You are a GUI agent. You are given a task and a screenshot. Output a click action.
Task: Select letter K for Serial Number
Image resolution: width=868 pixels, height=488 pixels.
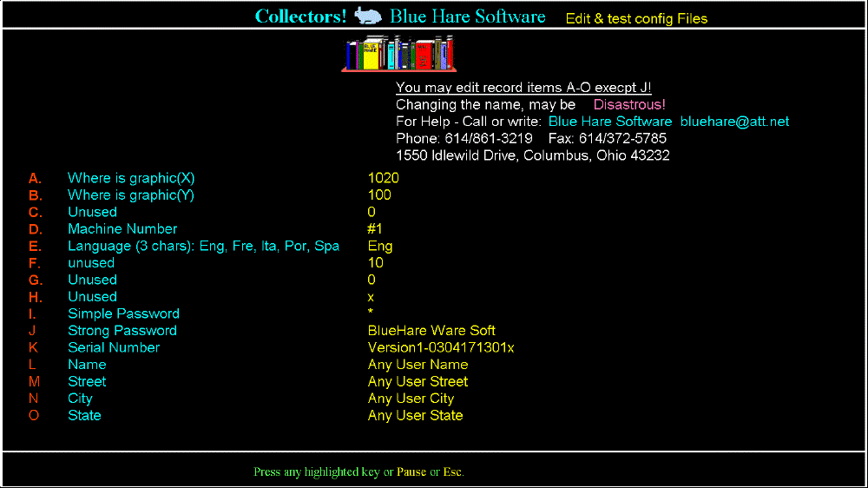[x=33, y=348]
